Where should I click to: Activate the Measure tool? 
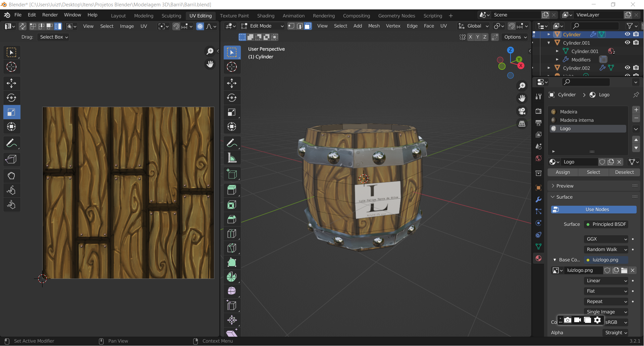click(232, 158)
